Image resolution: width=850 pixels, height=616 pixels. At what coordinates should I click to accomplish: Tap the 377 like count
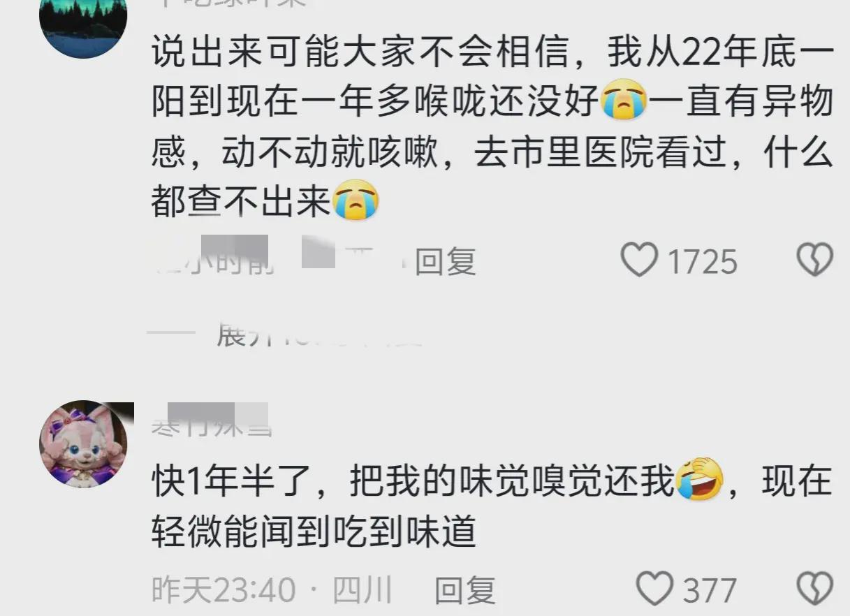[x=710, y=591]
